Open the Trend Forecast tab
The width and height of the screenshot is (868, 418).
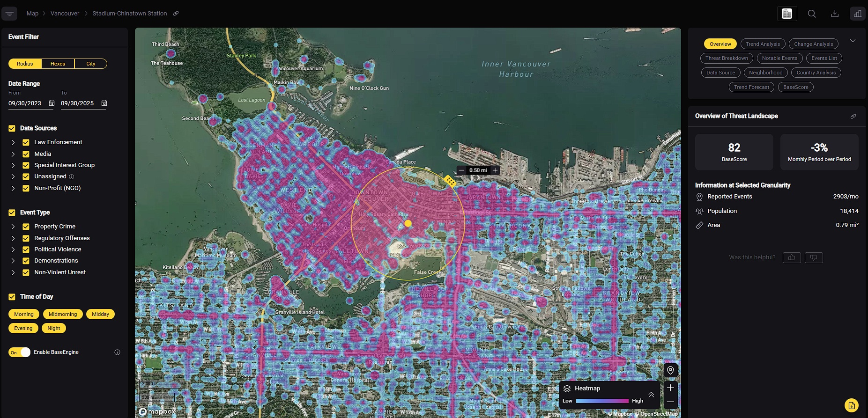tap(751, 87)
